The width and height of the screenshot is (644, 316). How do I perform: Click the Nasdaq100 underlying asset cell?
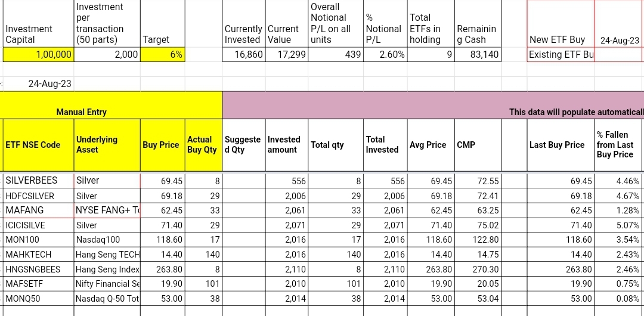(x=107, y=240)
